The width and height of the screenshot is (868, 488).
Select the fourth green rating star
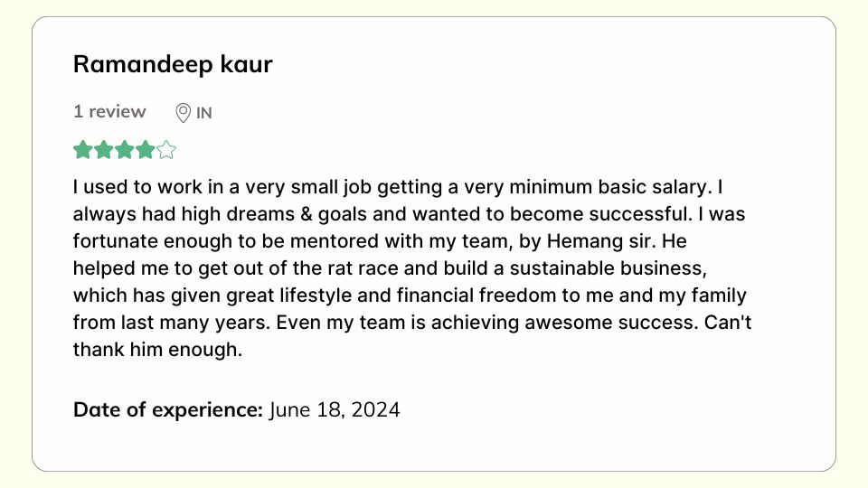(x=146, y=150)
